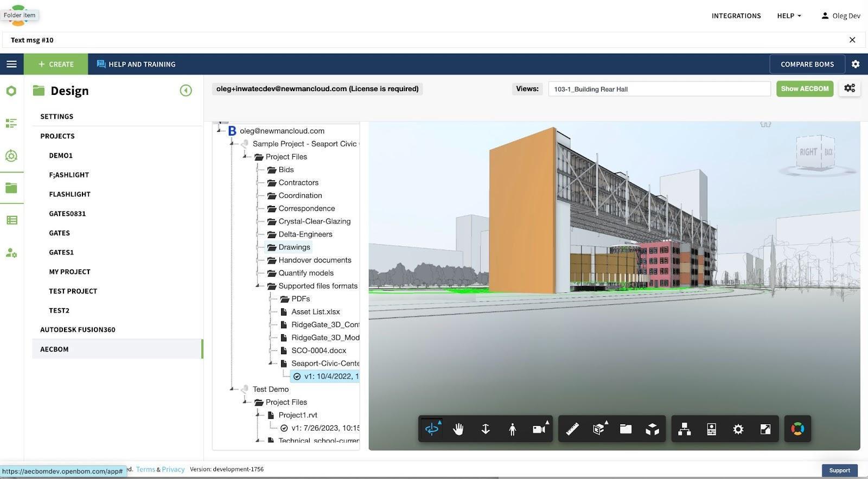Select the Handover documents folder
Image resolution: width=868 pixels, height=479 pixels.
pos(309,260)
